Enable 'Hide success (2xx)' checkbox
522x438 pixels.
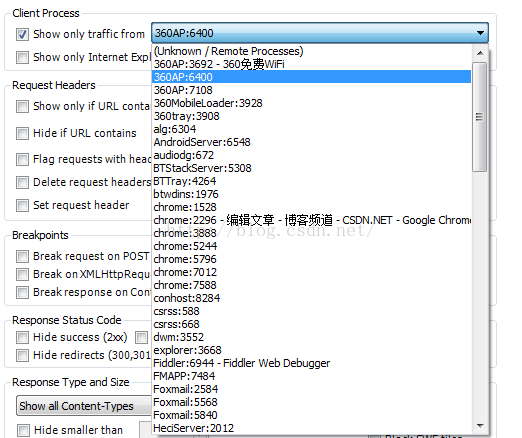[22, 337]
